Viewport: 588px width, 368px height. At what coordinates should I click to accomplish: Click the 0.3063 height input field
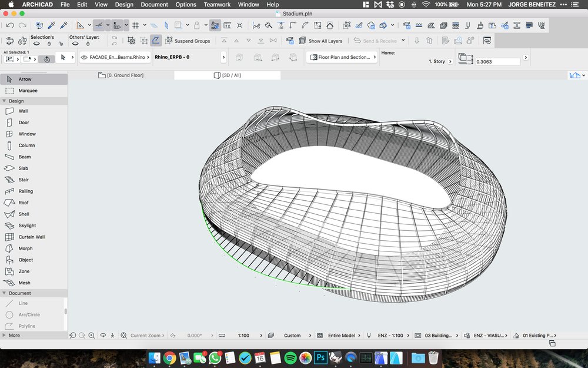[497, 62]
